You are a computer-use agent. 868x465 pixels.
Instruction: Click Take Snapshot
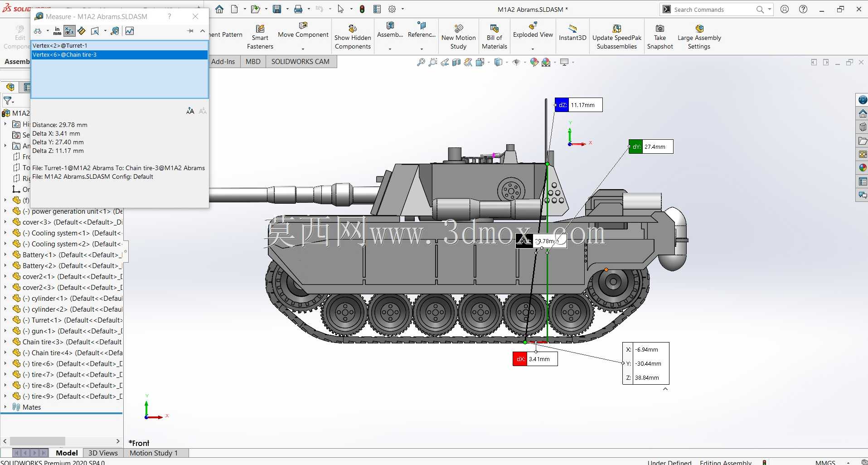pos(660,37)
